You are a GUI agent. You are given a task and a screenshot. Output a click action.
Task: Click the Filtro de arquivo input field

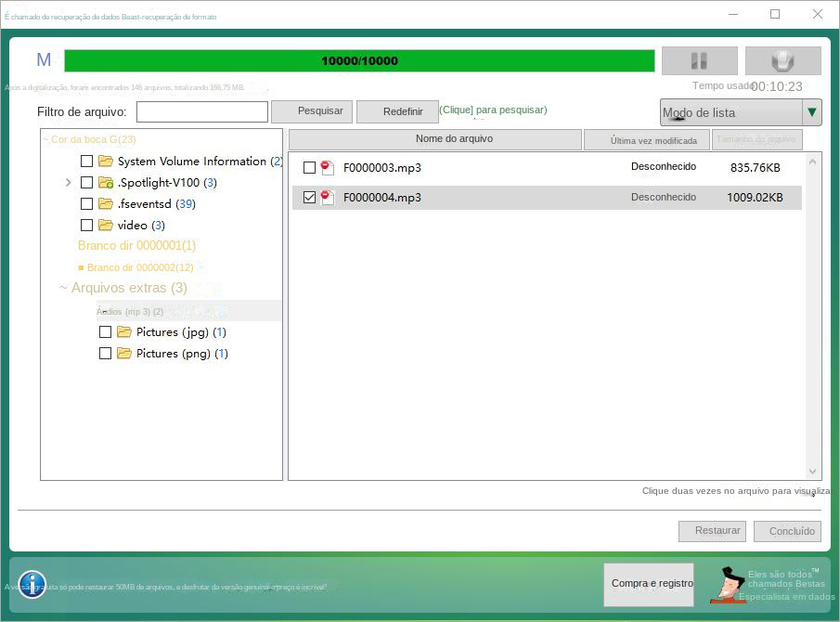tap(201, 111)
